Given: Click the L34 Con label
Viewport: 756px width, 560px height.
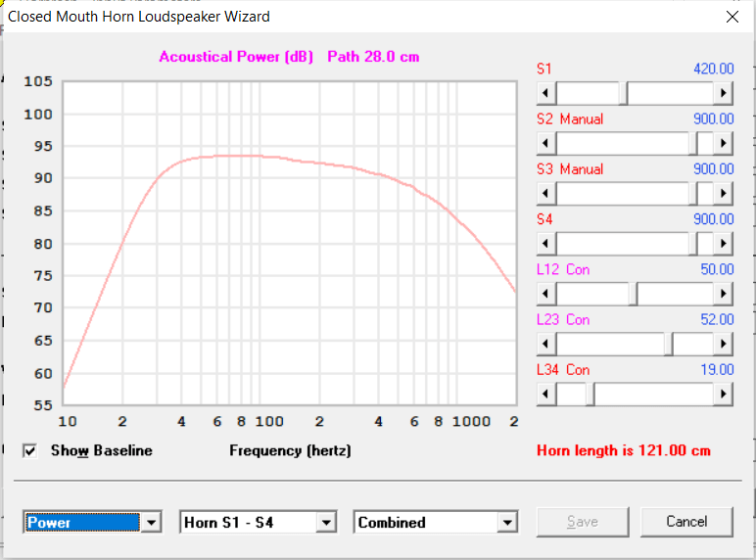Looking at the screenshot, I should coord(563,370).
